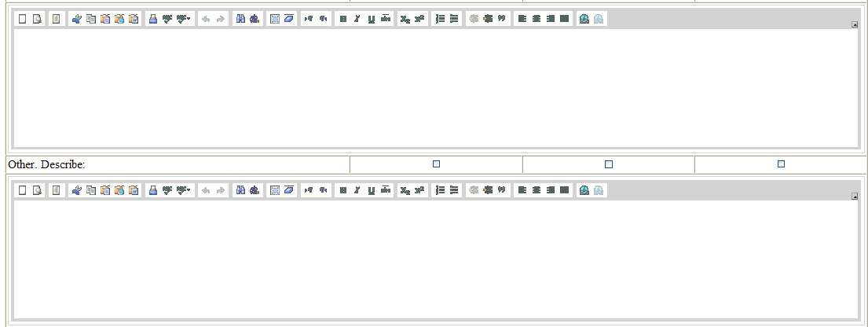
Task: Remove formatting eraser in editor above Other. Describe
Action: [289, 19]
